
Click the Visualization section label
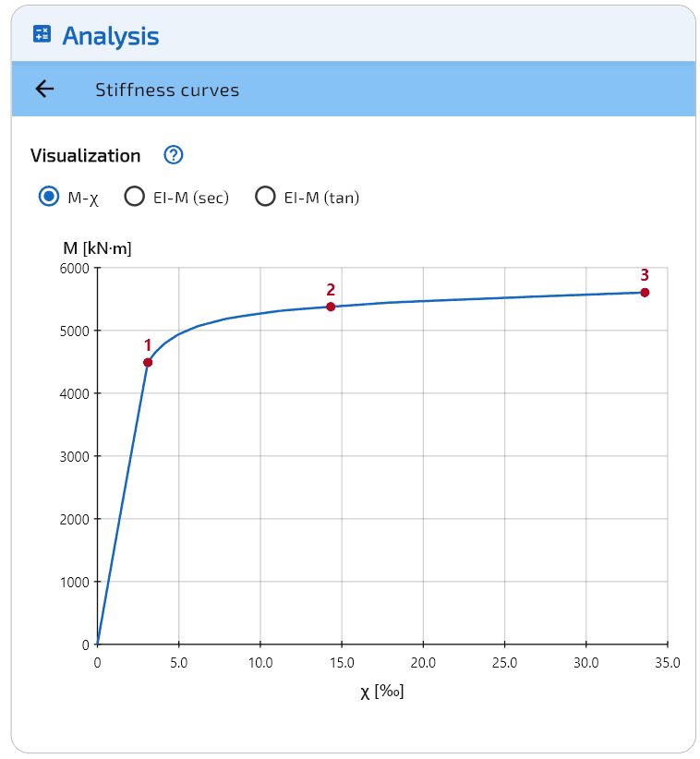(x=86, y=155)
